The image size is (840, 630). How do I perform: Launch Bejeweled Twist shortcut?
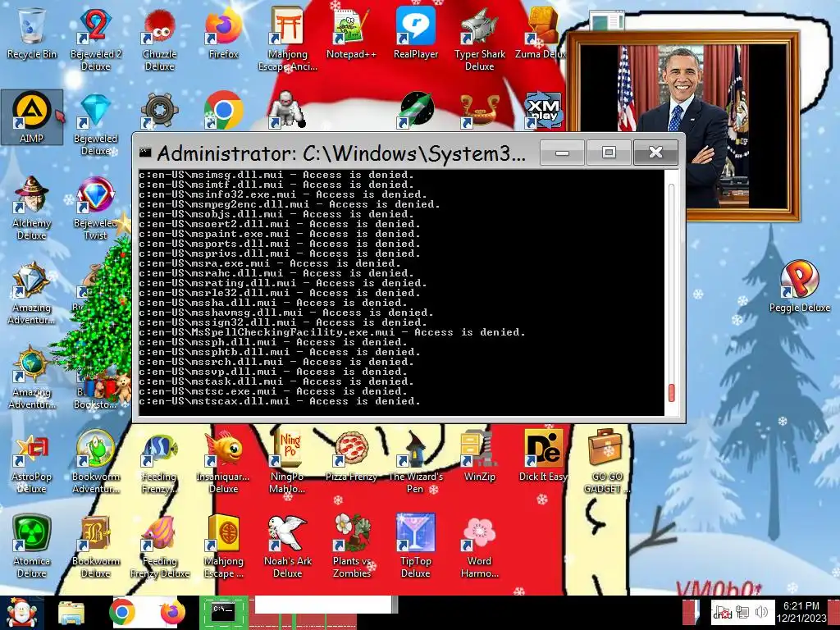[96, 208]
